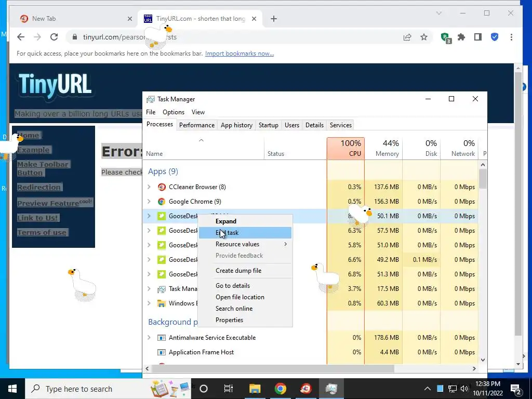Click the Google Chrome process icon
Image resolution: width=532 pixels, height=399 pixels.
[x=162, y=202]
